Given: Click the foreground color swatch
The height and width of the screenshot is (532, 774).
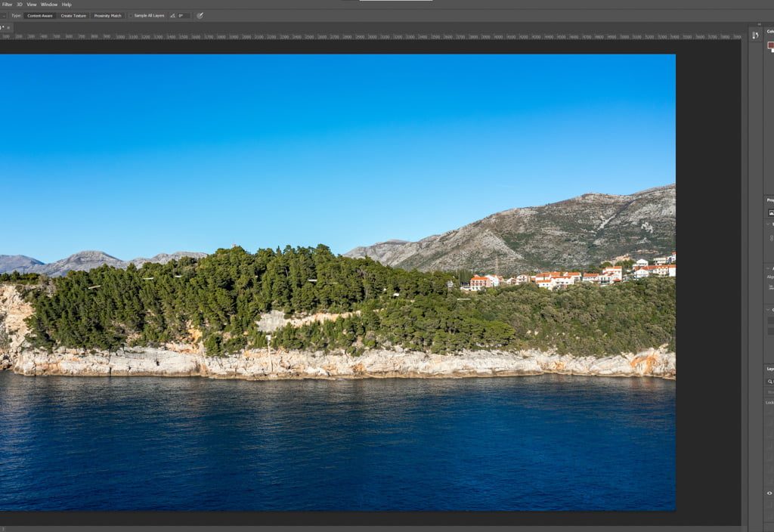Looking at the screenshot, I should click(770, 45).
